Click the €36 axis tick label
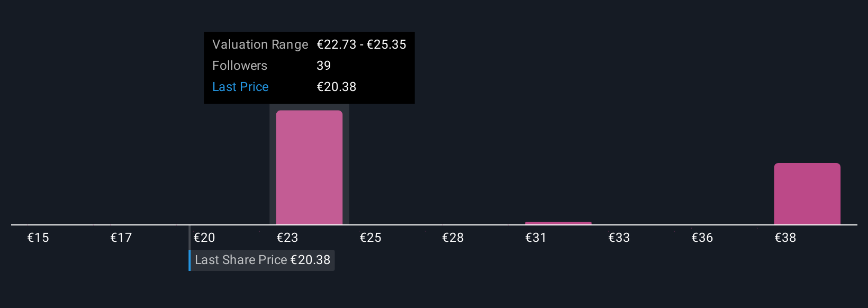868x308 pixels. point(702,238)
